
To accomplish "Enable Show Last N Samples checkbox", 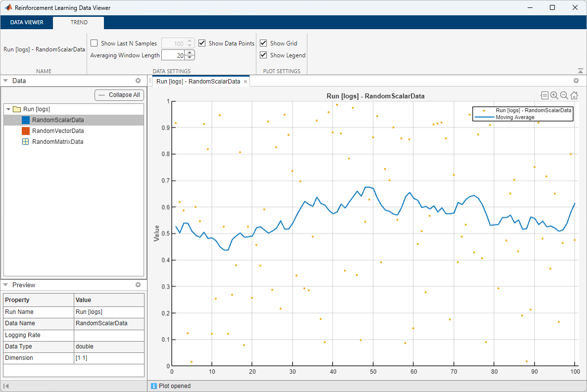I will (x=94, y=44).
